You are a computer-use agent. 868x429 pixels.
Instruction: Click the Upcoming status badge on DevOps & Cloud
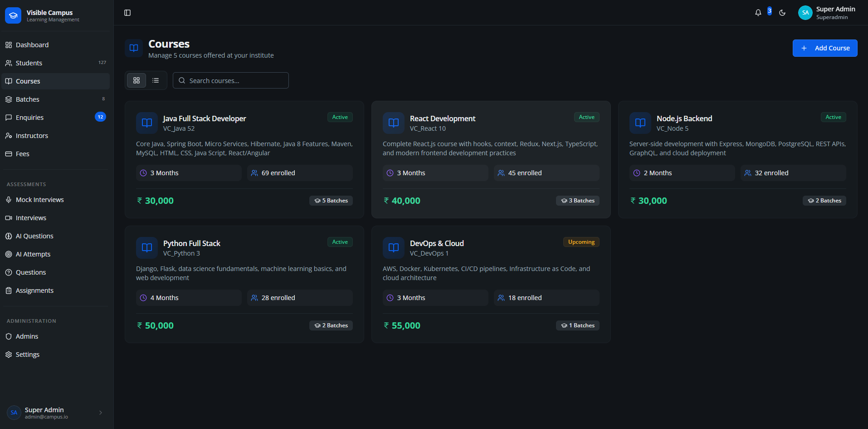[x=581, y=242]
